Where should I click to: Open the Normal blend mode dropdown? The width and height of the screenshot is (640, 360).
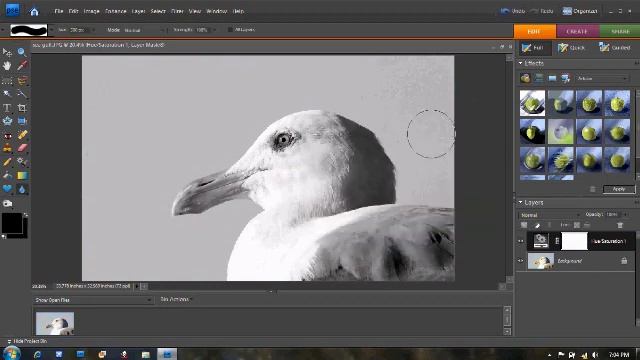pyautogui.click(x=549, y=215)
